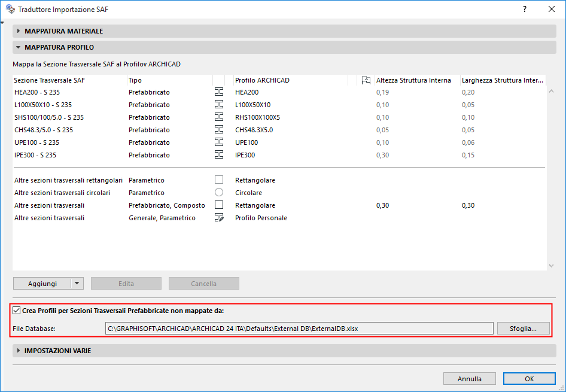The image size is (566, 392).
Task: Click the I-beam profile icon for HEA200
Action: (219, 92)
